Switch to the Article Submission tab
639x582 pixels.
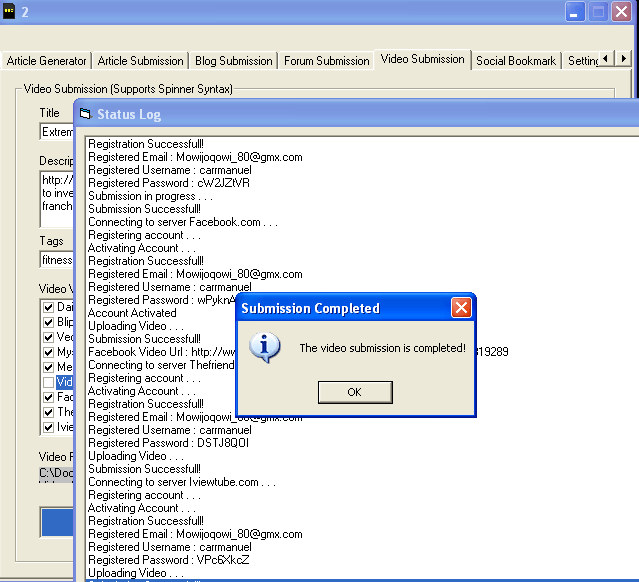[140, 61]
